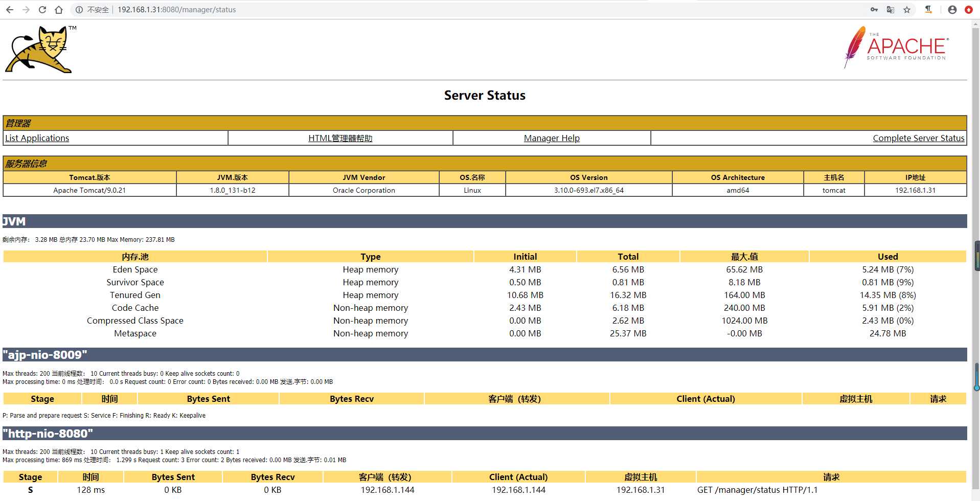Click the browser back arrow
The width and height of the screenshot is (980, 501).
pyautogui.click(x=10, y=10)
